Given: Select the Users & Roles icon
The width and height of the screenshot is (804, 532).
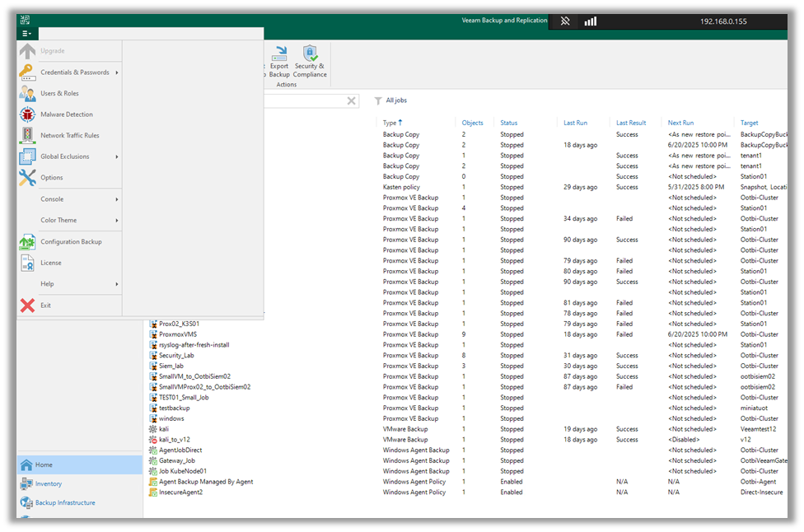Looking at the screenshot, I should pos(26,93).
